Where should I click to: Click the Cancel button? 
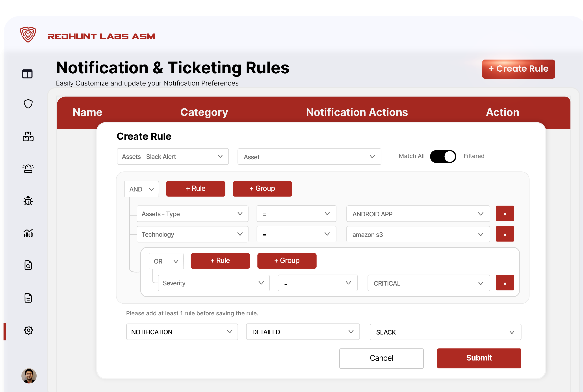(x=381, y=358)
